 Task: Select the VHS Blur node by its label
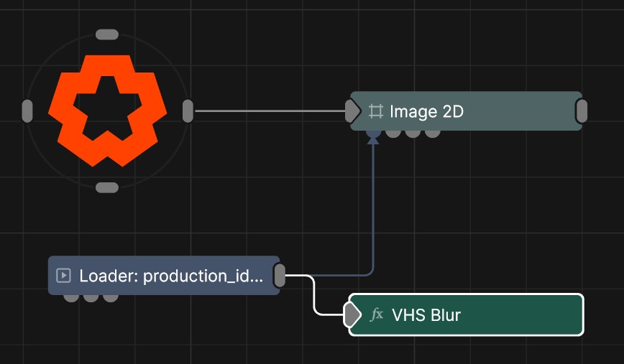(426, 314)
